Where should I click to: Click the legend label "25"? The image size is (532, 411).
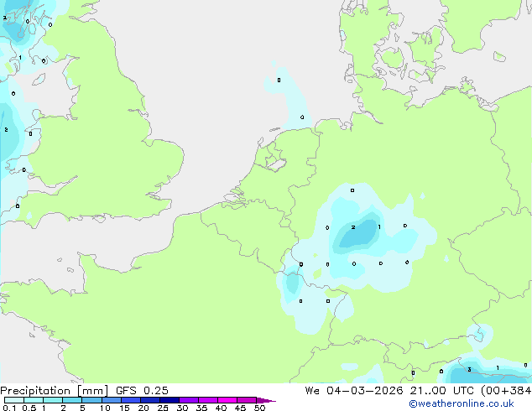[x=163, y=408]
